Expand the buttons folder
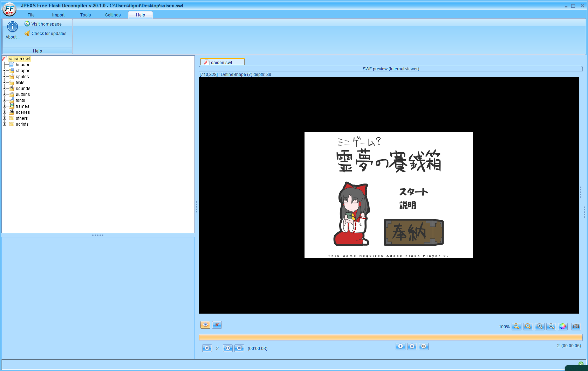 click(5, 94)
